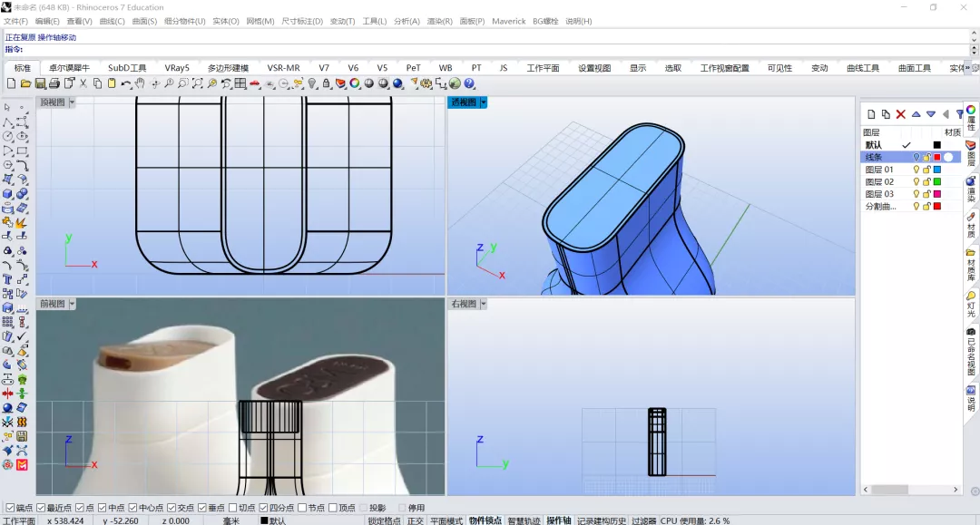Toggle visibility bulb of 图层 01

click(916, 170)
